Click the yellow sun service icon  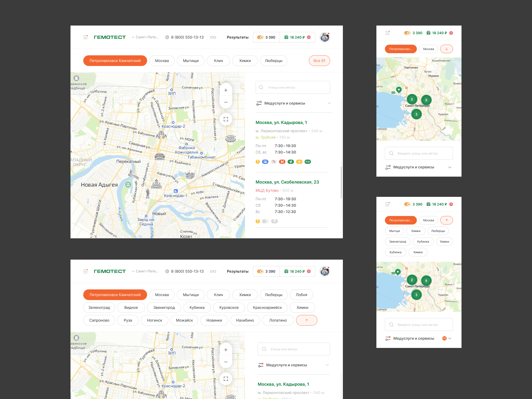(x=299, y=162)
